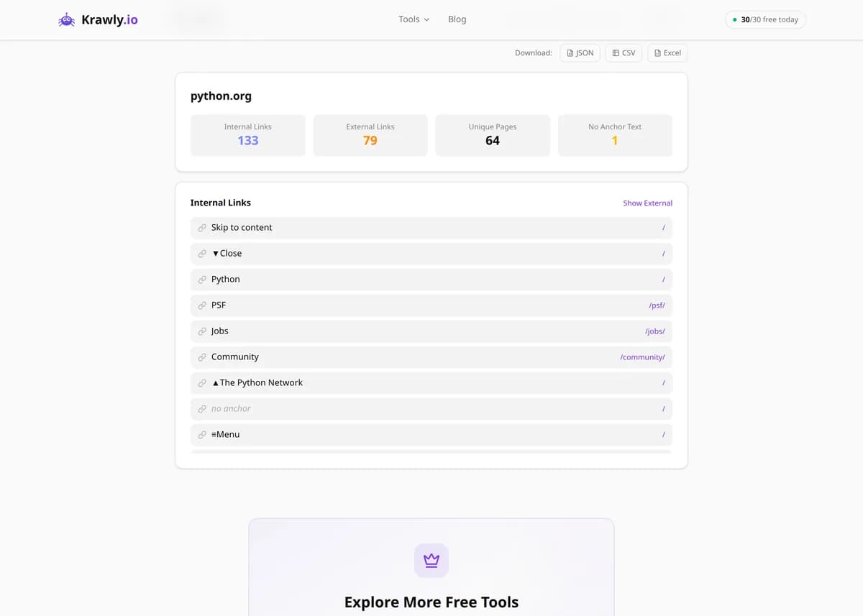The width and height of the screenshot is (863, 616).
Task: Select the PSF anchor text
Action: click(x=219, y=305)
